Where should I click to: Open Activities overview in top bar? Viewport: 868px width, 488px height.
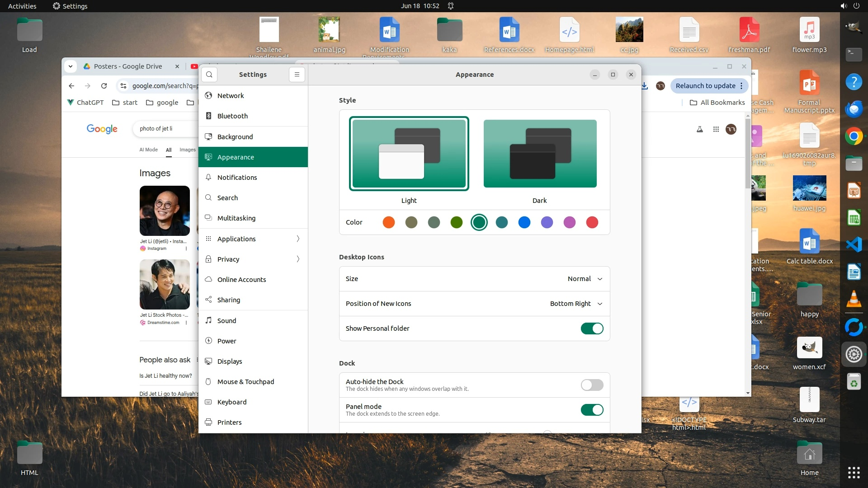pyautogui.click(x=22, y=6)
